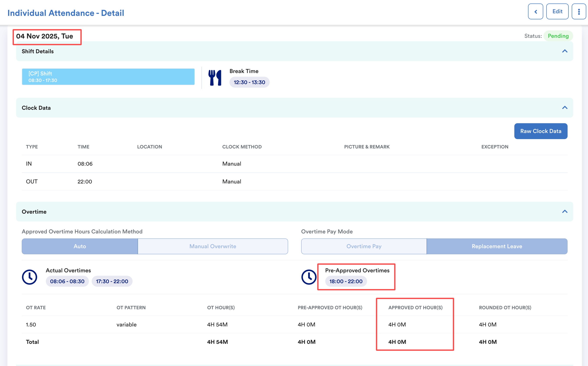This screenshot has width=588, height=366.
Task: Click the 08:06 - 08:30 overtime chip
Action: 67,281
